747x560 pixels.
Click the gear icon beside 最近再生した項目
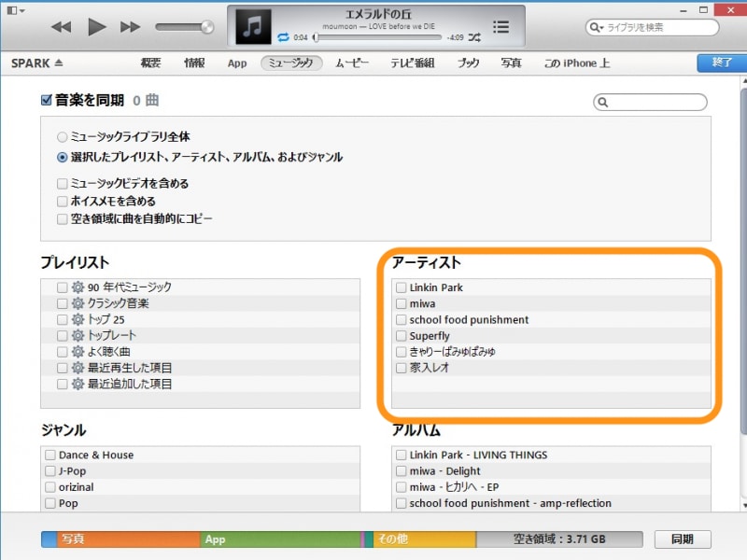(78, 368)
